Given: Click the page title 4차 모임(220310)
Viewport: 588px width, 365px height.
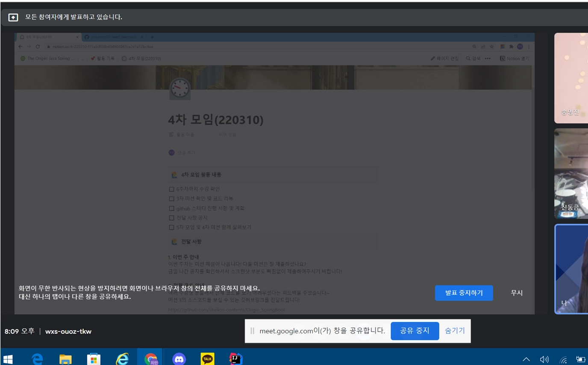Looking at the screenshot, I should pyautogui.click(x=216, y=120).
